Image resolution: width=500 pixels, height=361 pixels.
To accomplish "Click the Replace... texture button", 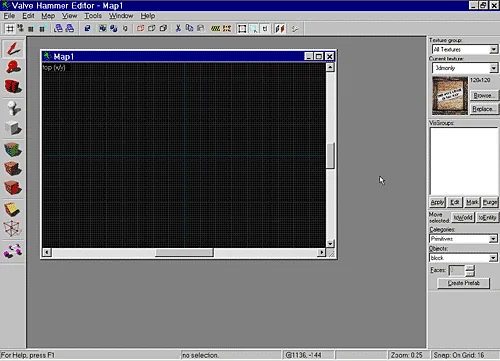I will [484, 109].
